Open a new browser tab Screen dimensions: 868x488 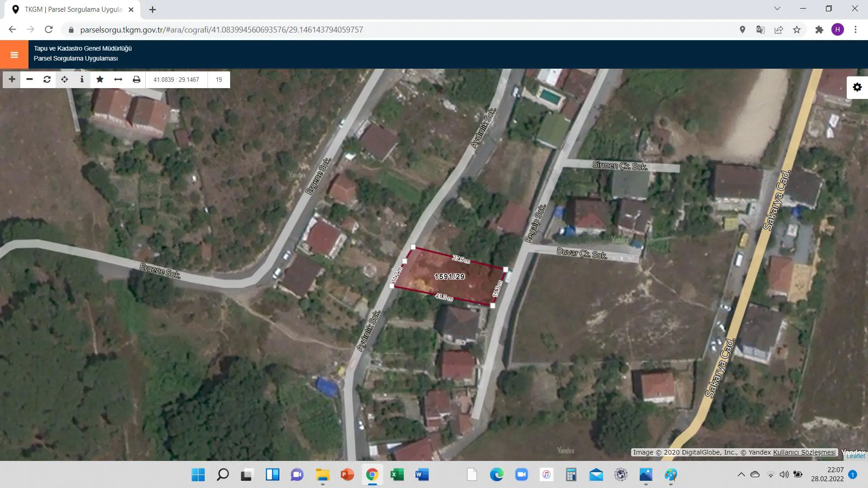pyautogui.click(x=152, y=9)
